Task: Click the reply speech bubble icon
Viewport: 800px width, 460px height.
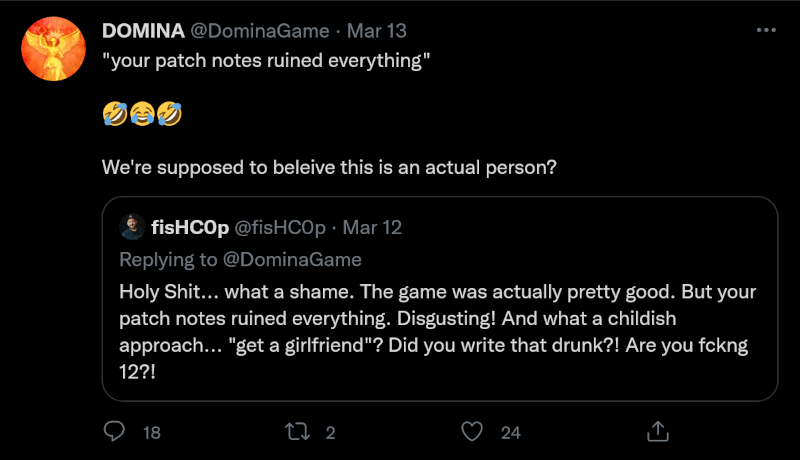Action: [x=116, y=431]
